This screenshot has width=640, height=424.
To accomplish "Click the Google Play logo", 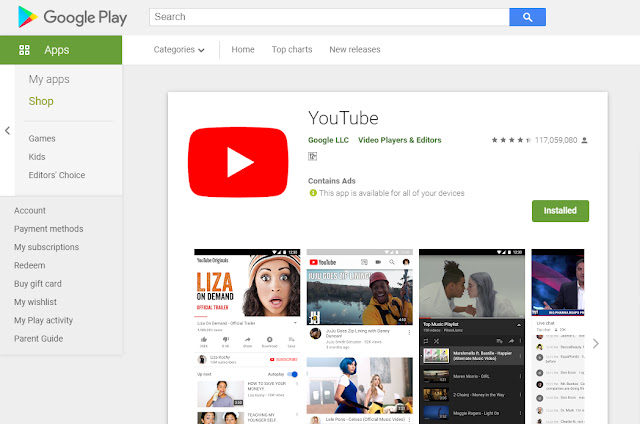I will click(73, 17).
